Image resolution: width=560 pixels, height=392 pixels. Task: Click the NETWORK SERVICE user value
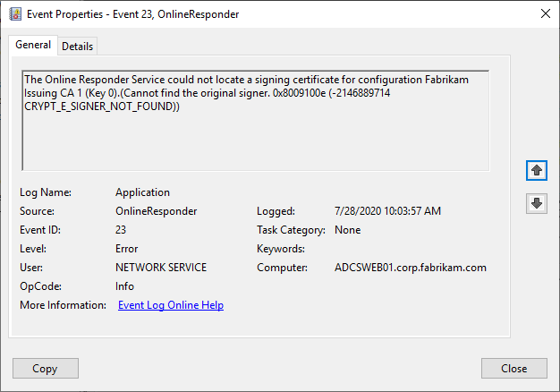[161, 268]
